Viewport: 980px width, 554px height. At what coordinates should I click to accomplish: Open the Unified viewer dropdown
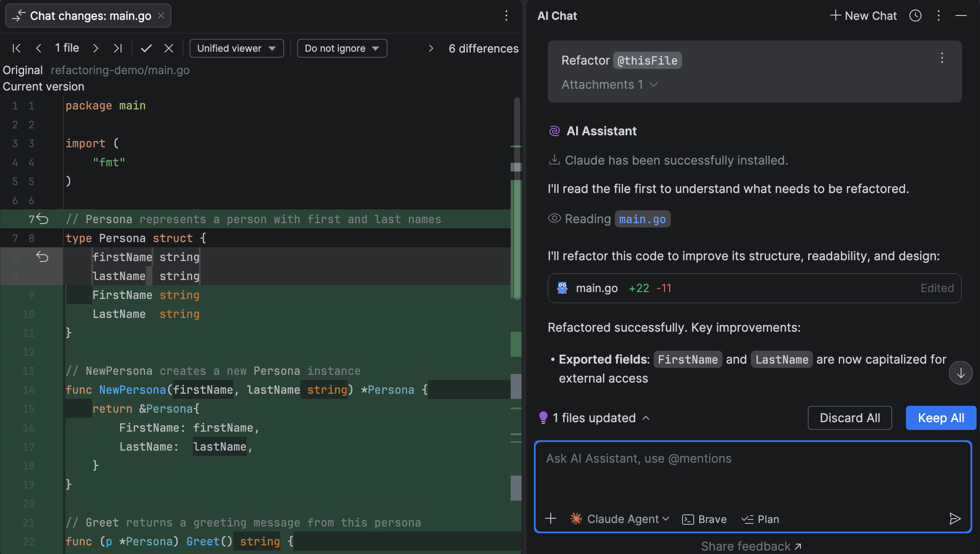[236, 48]
